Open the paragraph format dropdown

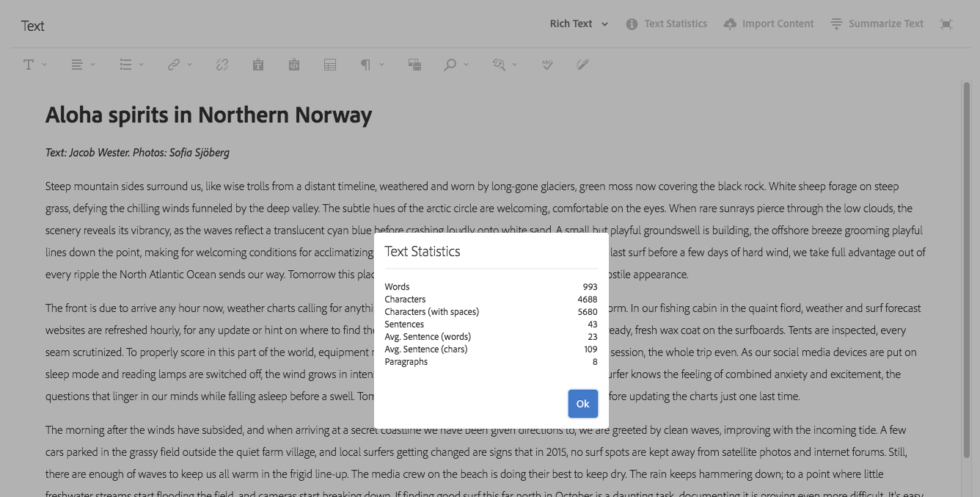(371, 65)
